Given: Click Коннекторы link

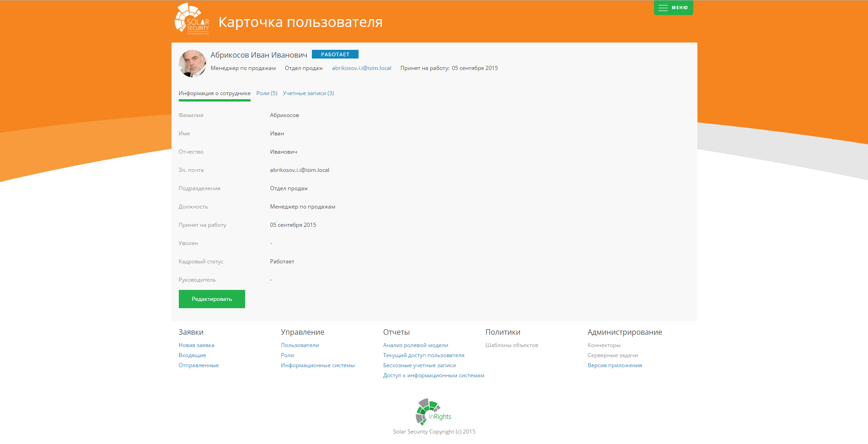Looking at the screenshot, I should 604,345.
